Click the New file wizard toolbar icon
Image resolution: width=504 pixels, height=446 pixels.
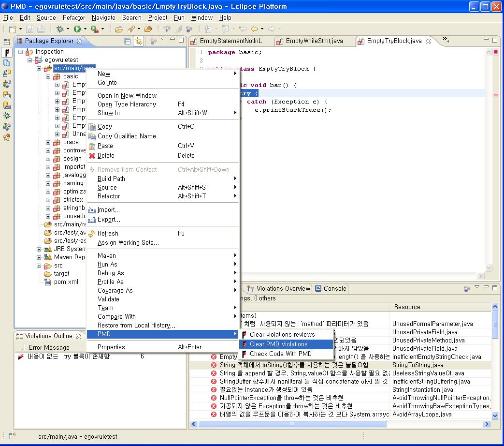13,30
